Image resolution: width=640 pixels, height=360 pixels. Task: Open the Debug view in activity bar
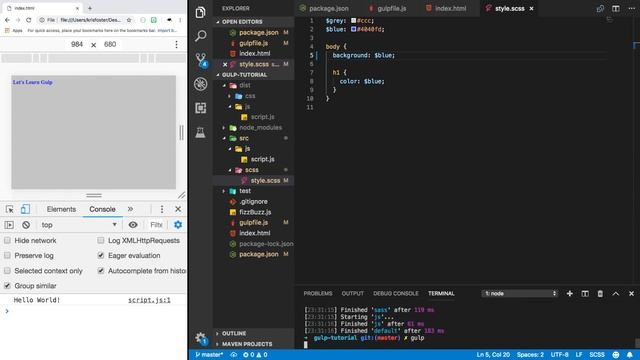(x=200, y=84)
